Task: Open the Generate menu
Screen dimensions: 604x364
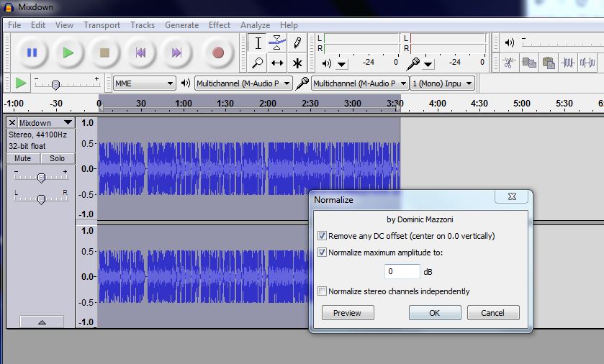Action: pyautogui.click(x=182, y=25)
